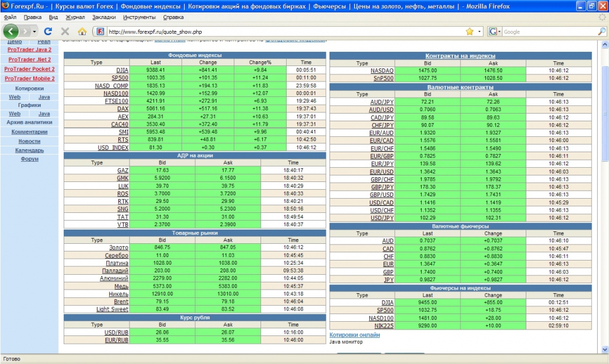Viewport: 609px width, 364px height.
Task: Open the back/forward history dropdown
Action: [x=34, y=31]
